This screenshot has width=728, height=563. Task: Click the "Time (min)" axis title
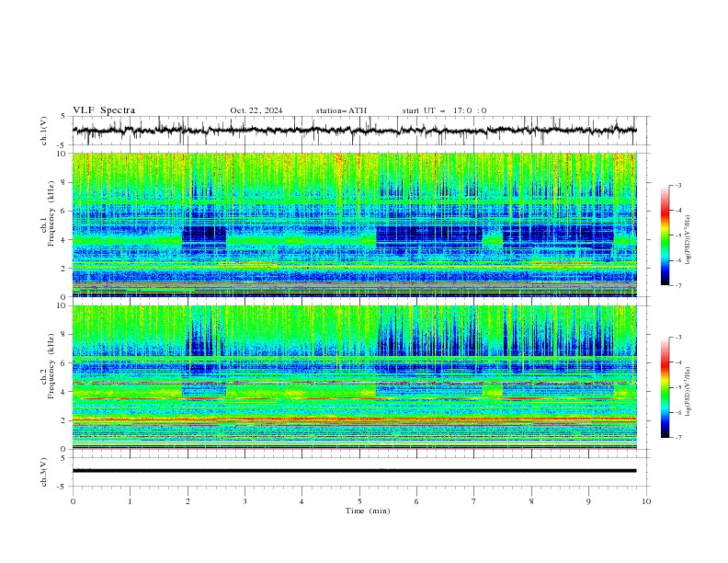368,511
